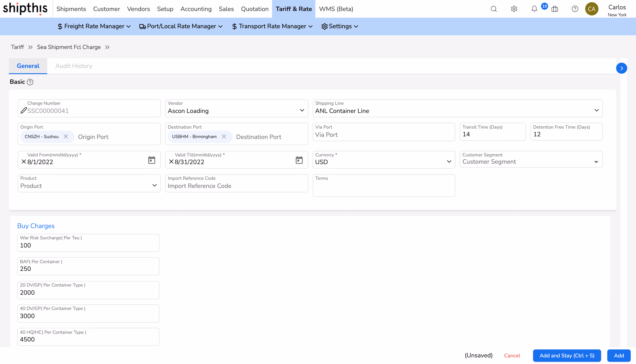
Task: Open the Sales menu
Action: point(226,9)
